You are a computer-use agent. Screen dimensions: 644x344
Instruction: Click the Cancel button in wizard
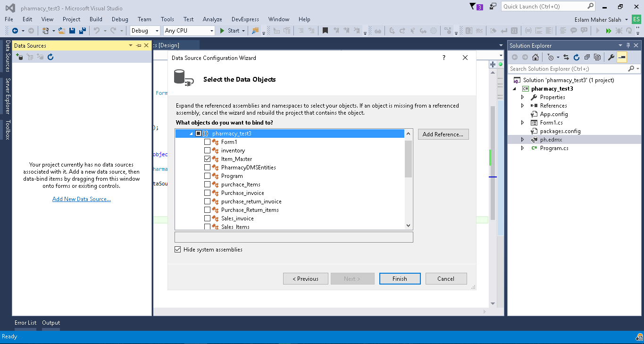[446, 279]
